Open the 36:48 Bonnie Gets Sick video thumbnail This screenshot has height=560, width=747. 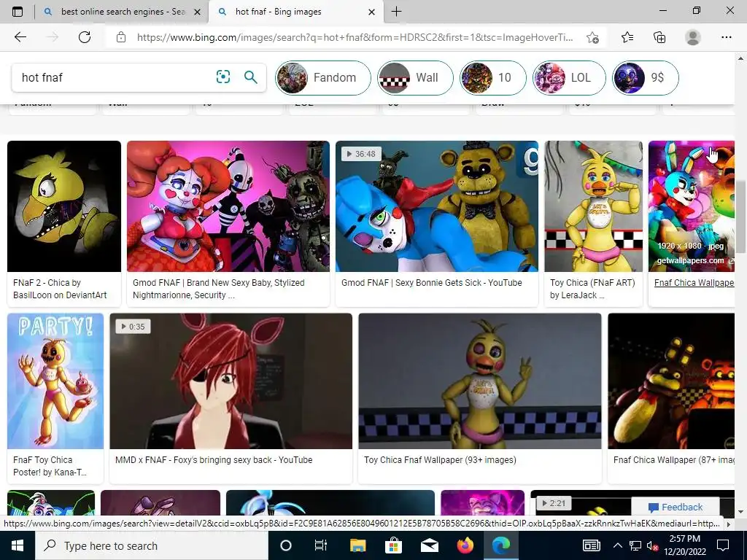click(x=437, y=206)
